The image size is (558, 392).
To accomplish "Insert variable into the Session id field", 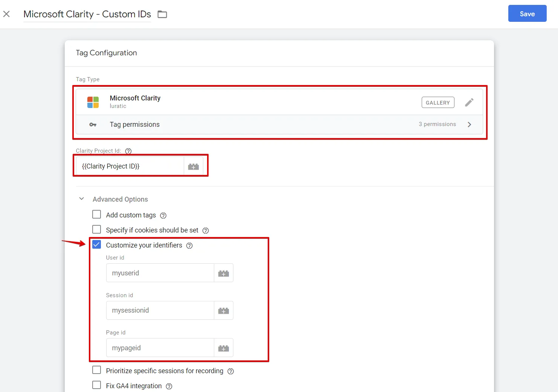I will (224, 310).
